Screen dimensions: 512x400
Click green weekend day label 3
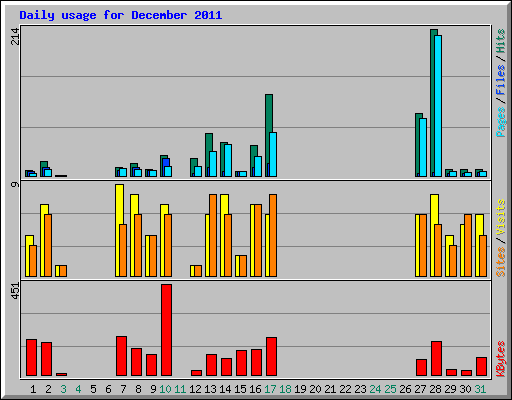pyautogui.click(x=63, y=389)
